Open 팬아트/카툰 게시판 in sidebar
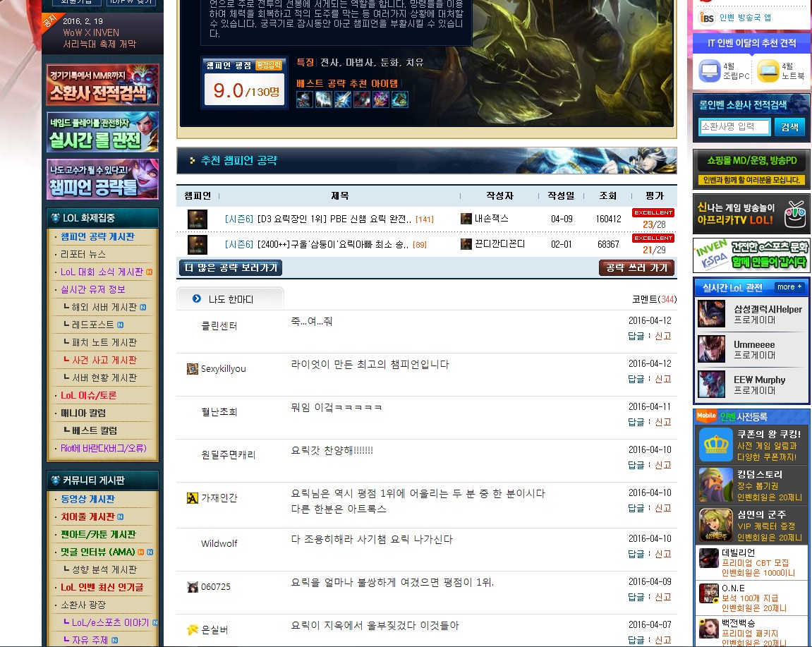Viewport: 812px width, 647px height. pos(98,535)
